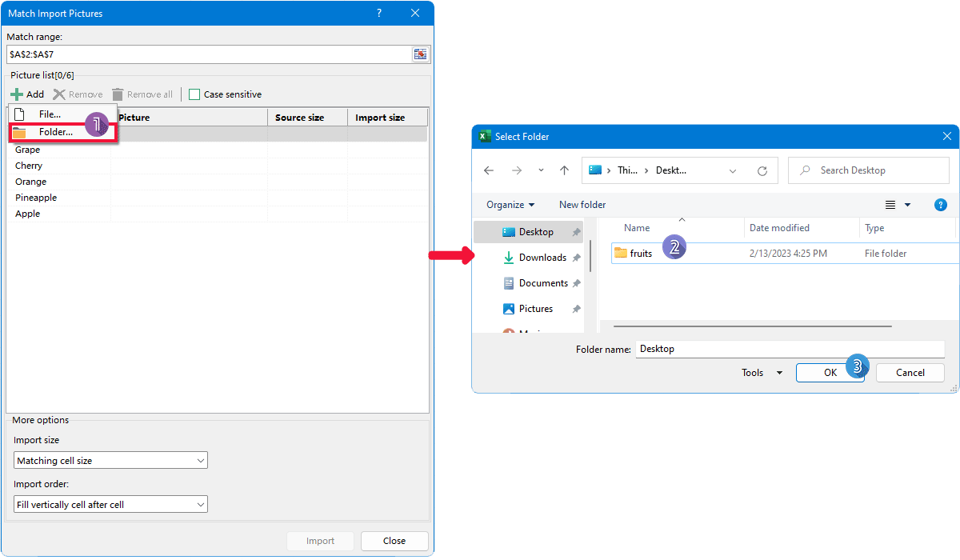This screenshot has width=960, height=560.
Task: Click the blue help icon in Select Folder
Action: pyautogui.click(x=941, y=205)
